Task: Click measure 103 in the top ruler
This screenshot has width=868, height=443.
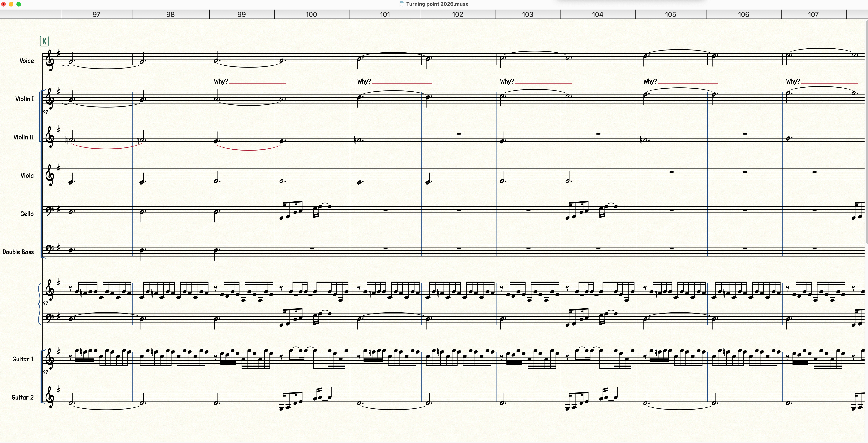Action: 527,14
